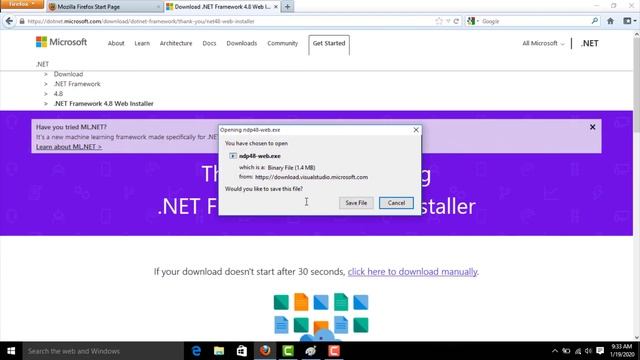This screenshot has height=360, width=640.
Task: Select the Download .NET Framework 4.8 tab
Action: coord(222,7)
